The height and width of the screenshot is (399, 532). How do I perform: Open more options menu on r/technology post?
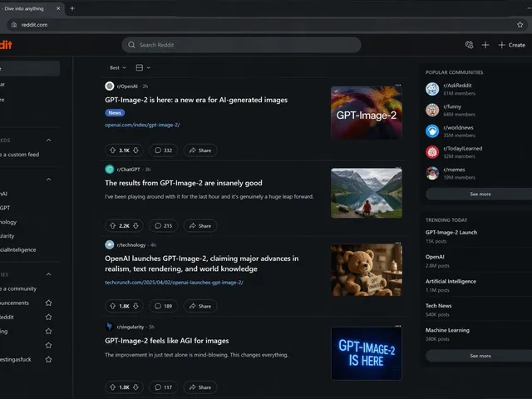398,243
